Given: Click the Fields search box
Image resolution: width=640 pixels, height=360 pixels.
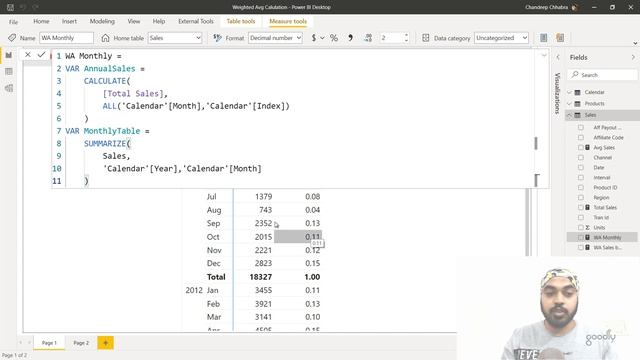Looking at the screenshot, I should pyautogui.click(x=602, y=75).
